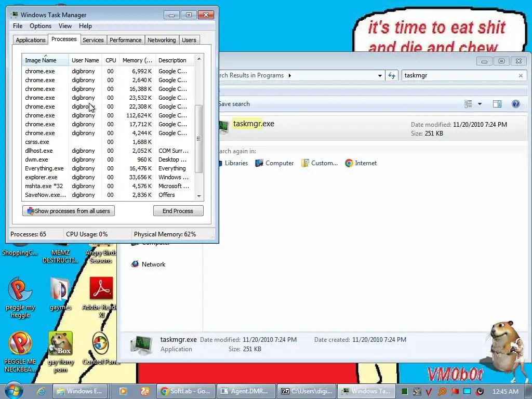Switch to the Users tab

pos(189,40)
